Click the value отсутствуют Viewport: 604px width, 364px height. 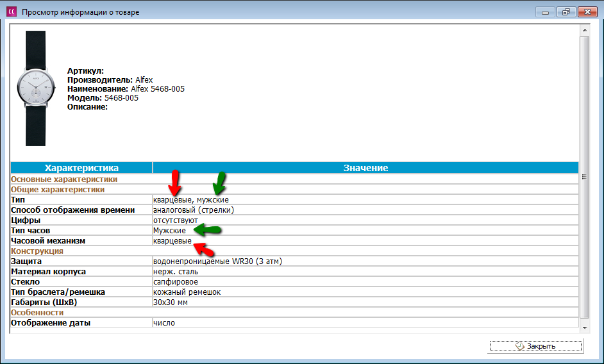coord(175,220)
